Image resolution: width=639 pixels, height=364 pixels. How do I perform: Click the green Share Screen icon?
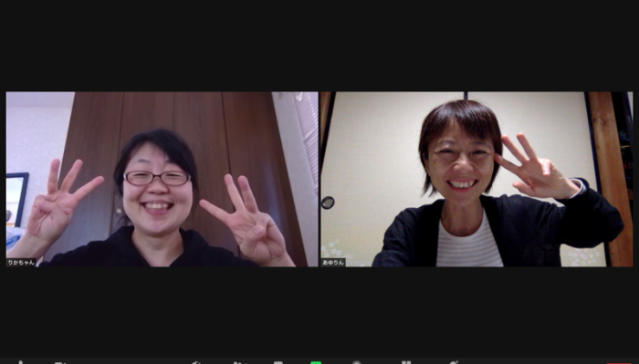tap(316, 362)
